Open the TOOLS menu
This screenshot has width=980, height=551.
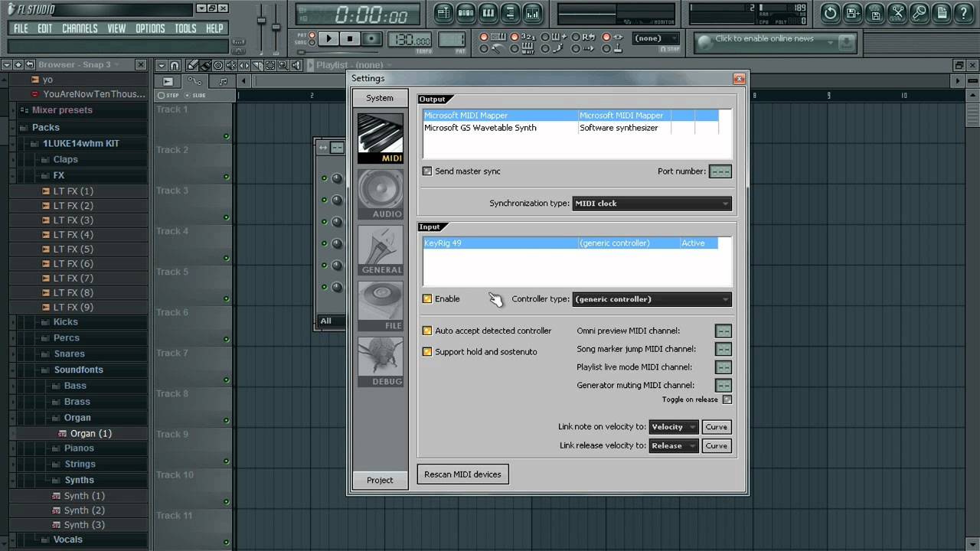pyautogui.click(x=185, y=28)
